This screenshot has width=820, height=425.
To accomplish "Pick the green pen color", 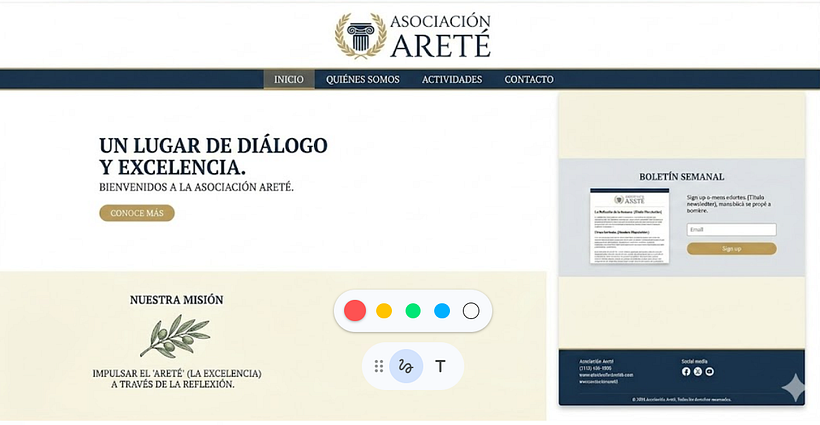I will [413, 311].
